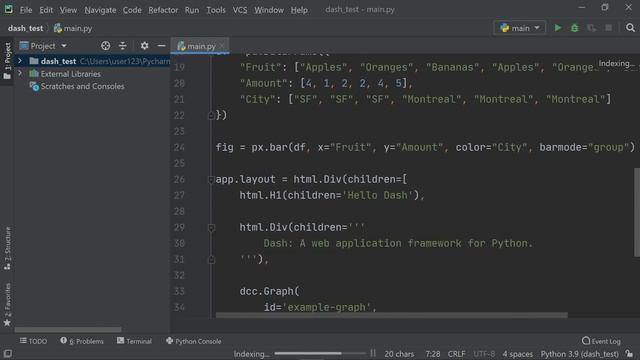Screen dimensions: 640x360
Task: Click tool windows toggle icon bottom-left
Action: tap(8, 353)
